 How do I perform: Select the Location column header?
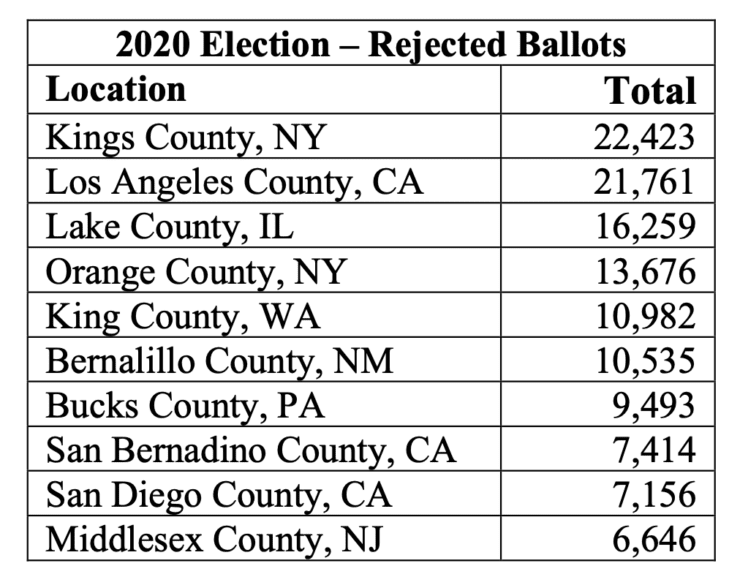pyautogui.click(x=116, y=89)
